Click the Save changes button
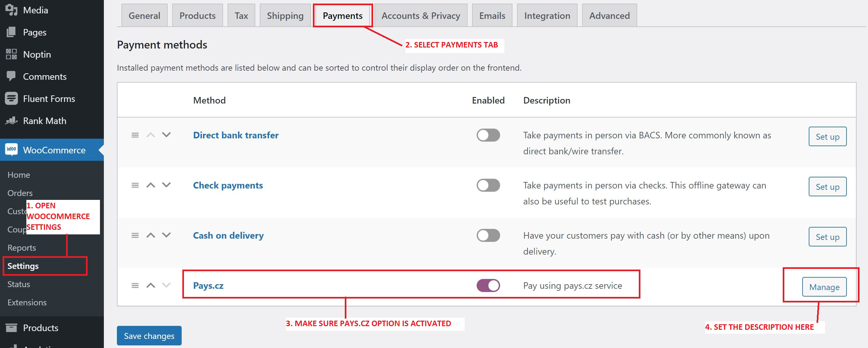 [x=149, y=336]
